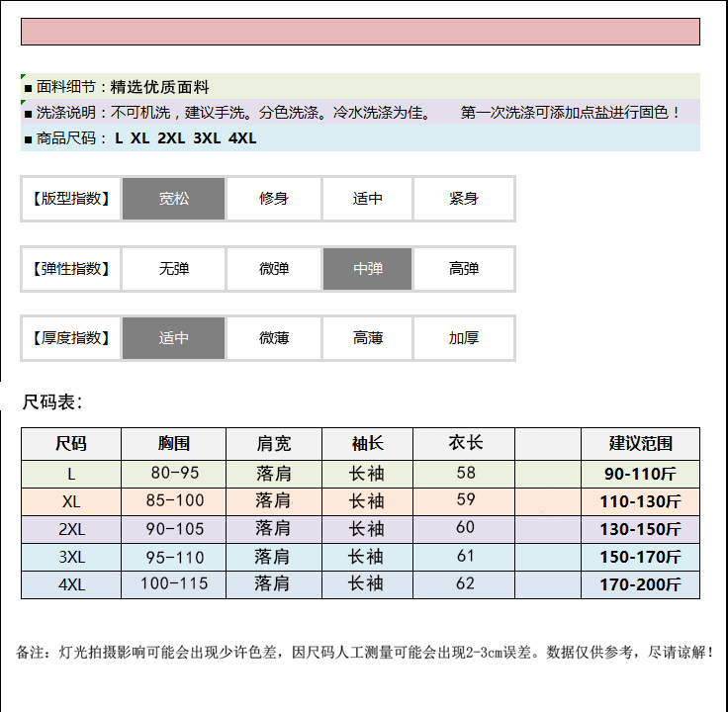The height and width of the screenshot is (712, 728).
Task: Click the 肩宽 column header
Action: pyautogui.click(x=274, y=444)
